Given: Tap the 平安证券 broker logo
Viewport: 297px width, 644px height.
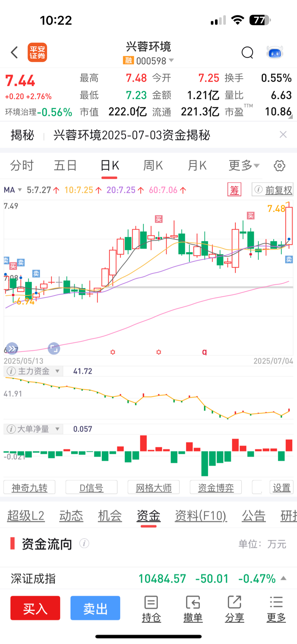Looking at the screenshot, I should click(x=38, y=52).
